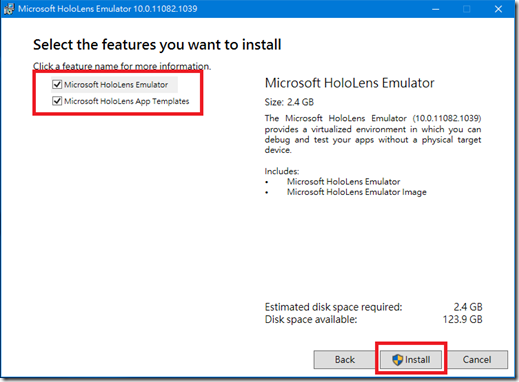The height and width of the screenshot is (382, 519).
Task: Click the 123.9 GB value
Action: pos(462,319)
